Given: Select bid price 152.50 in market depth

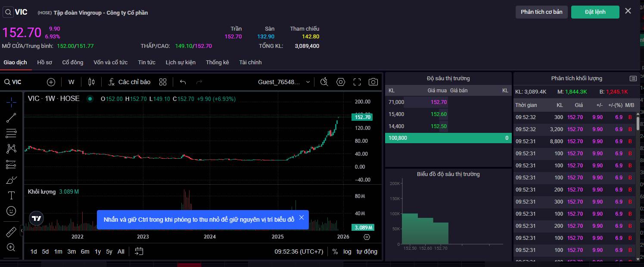Looking at the screenshot, I should click(x=439, y=126).
